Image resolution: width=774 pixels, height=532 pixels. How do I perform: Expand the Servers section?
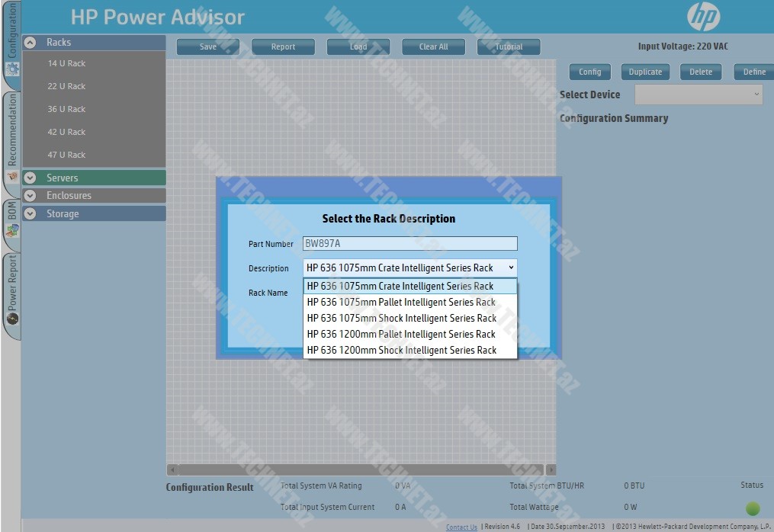pyautogui.click(x=31, y=178)
